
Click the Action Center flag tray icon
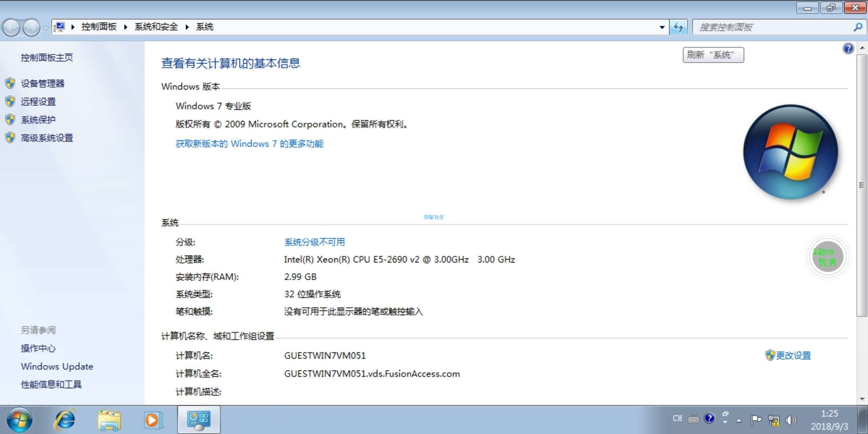pos(756,420)
